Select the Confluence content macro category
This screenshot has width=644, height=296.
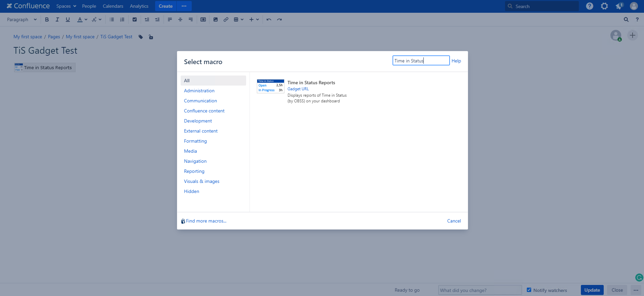point(204,111)
